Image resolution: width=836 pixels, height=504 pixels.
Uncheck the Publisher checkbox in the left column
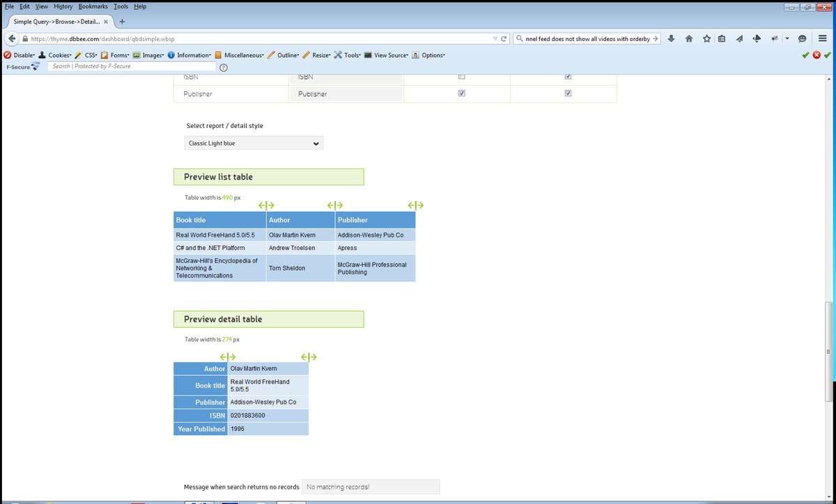[461, 93]
